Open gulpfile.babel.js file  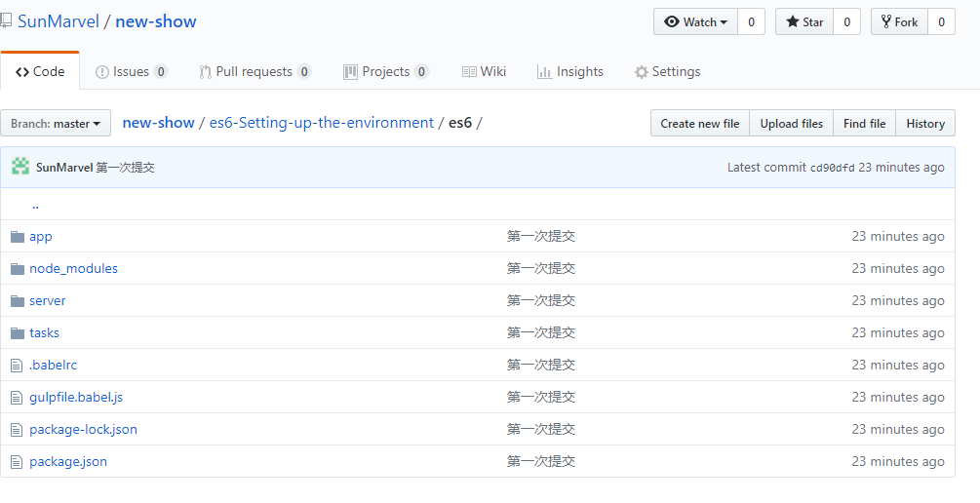pos(76,398)
